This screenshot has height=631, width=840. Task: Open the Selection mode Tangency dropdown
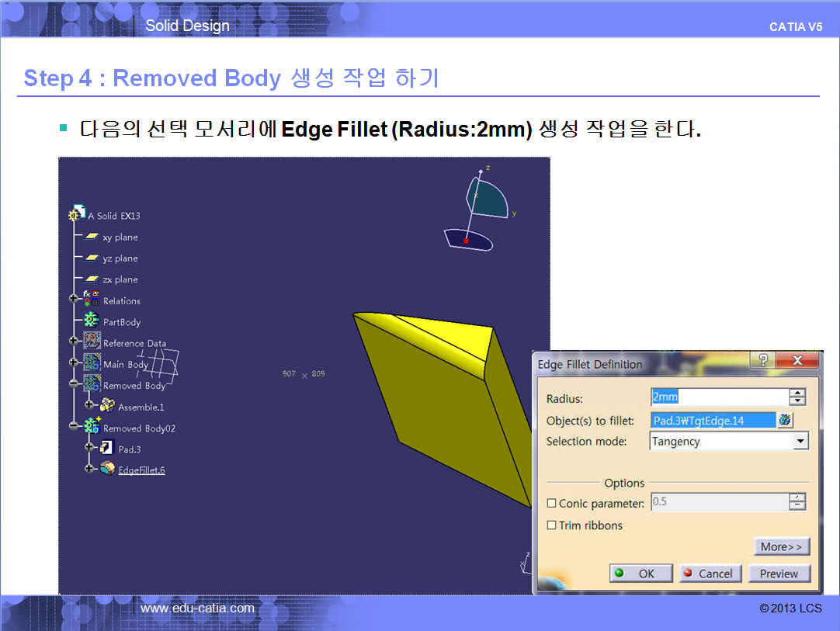tap(801, 442)
